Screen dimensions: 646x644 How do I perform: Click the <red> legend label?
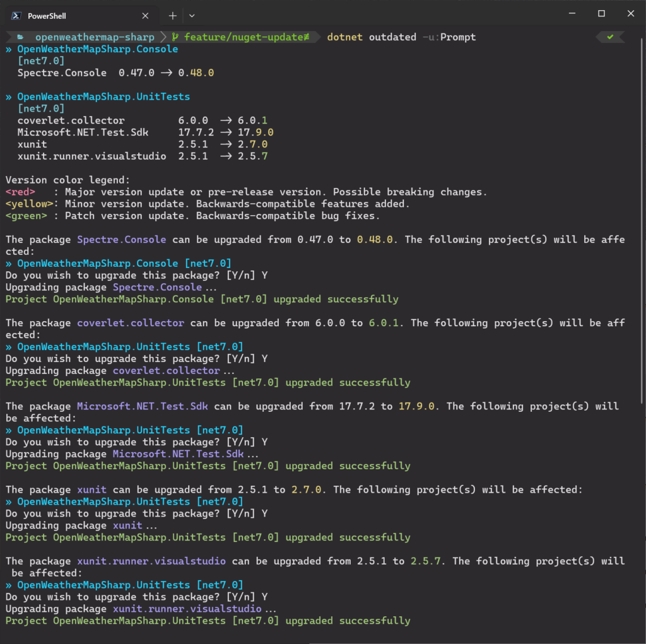click(20, 192)
